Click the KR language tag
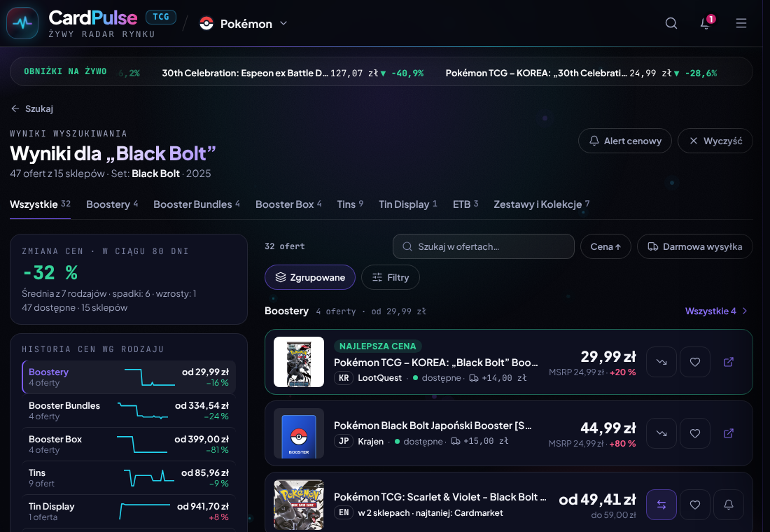The image size is (770, 532). tap(344, 378)
